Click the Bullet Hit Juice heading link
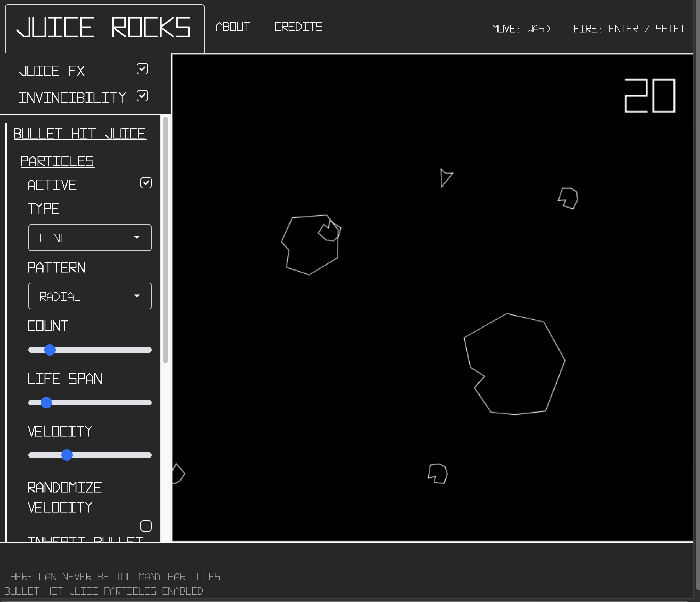 (80, 134)
